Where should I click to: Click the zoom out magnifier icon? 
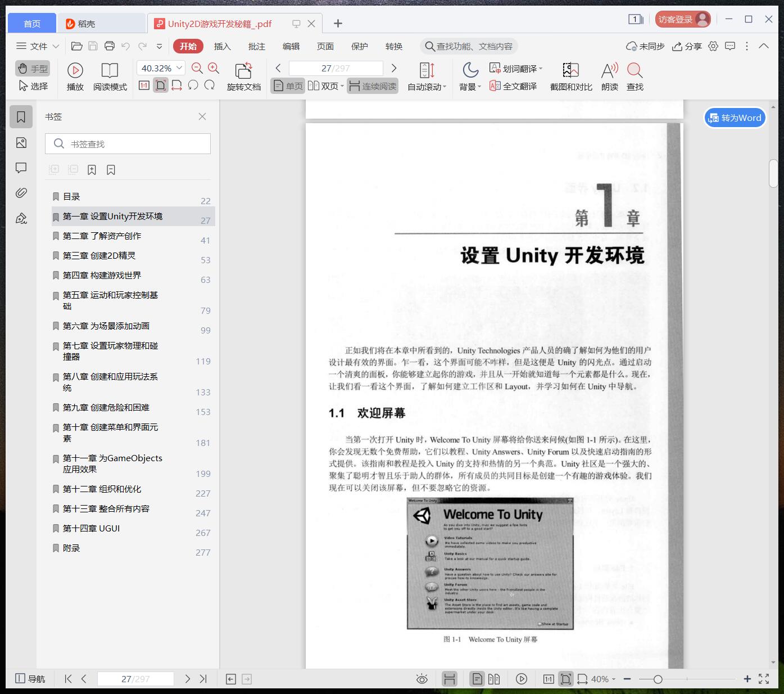click(x=197, y=68)
